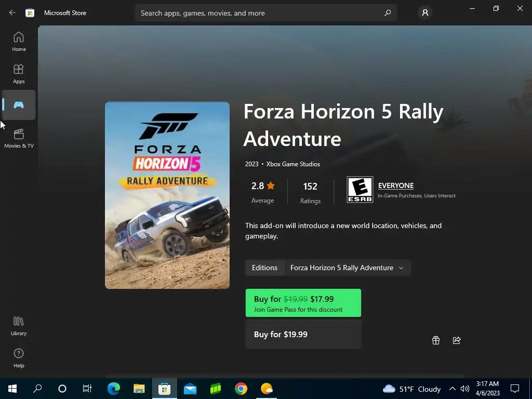Open the EVERYONE rating link

pyautogui.click(x=396, y=185)
